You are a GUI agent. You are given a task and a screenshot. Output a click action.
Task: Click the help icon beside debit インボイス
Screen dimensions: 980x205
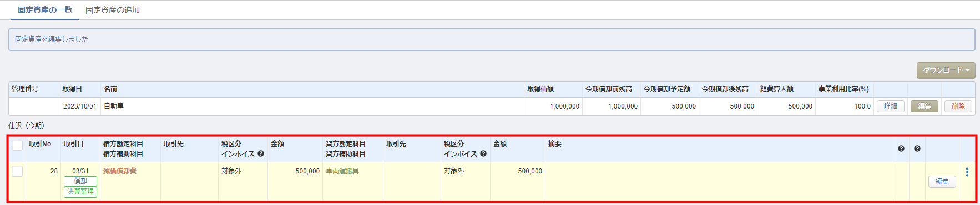pyautogui.click(x=261, y=154)
